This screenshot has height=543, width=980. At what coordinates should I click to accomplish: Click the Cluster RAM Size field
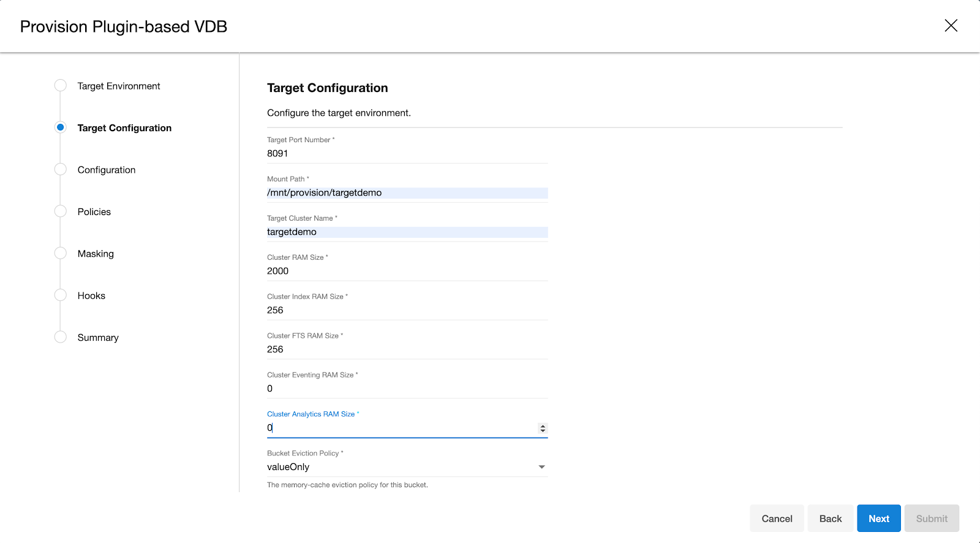[x=407, y=271]
